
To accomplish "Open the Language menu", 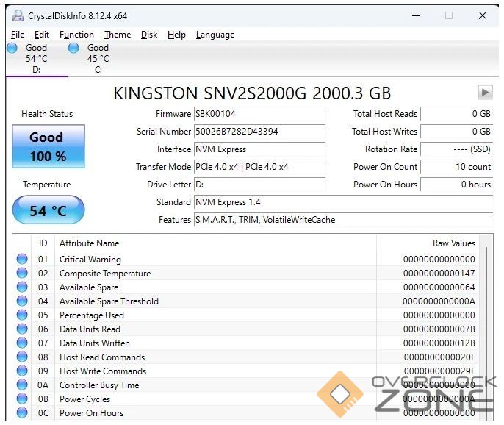I will click(215, 35).
